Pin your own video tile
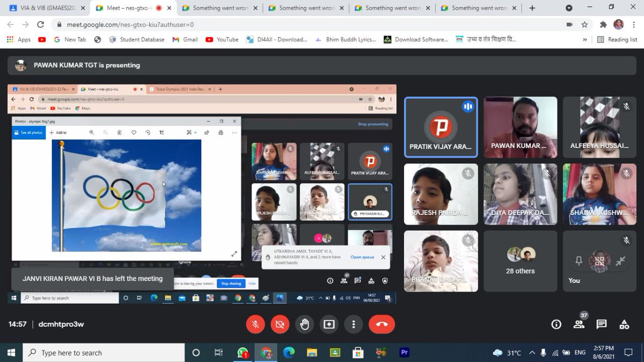Screen dimensions: 644x362 [579, 261]
